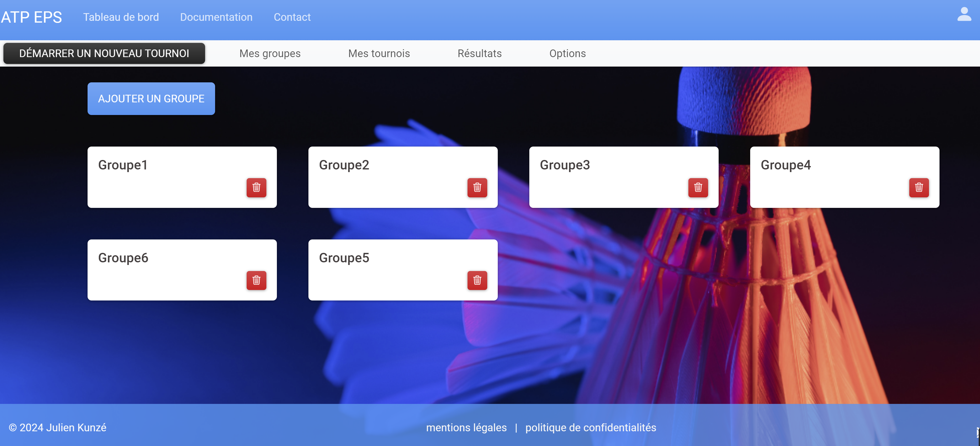
Task: Open Tableau de bord in the top menu
Action: (121, 17)
